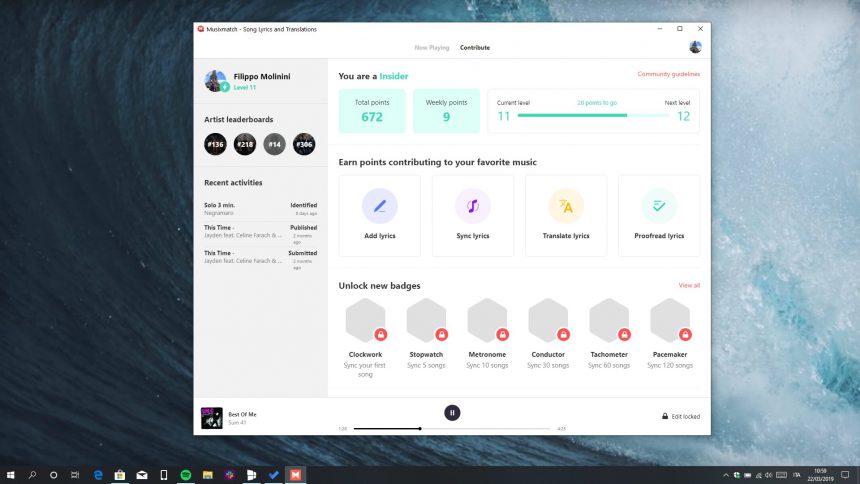Click View all badges link
This screenshot has height=484, width=860.
[x=689, y=285]
